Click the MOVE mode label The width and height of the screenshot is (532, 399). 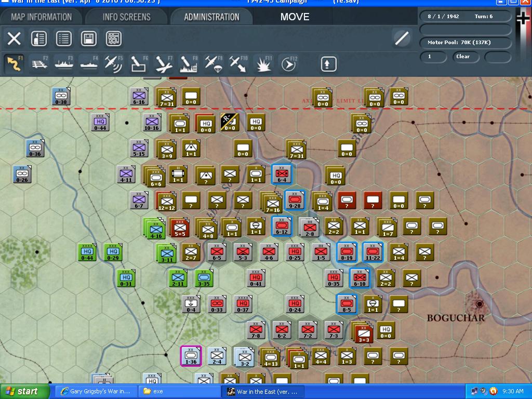coord(295,17)
